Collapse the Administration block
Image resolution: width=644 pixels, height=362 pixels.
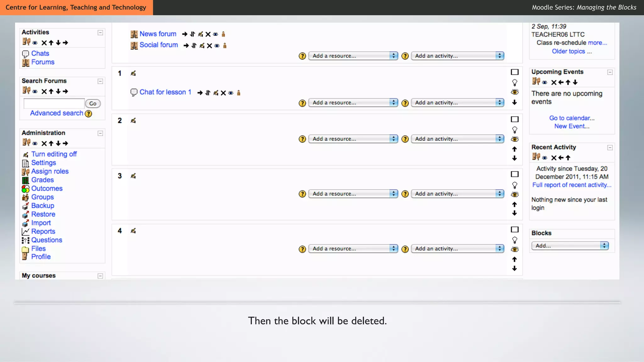click(100, 133)
